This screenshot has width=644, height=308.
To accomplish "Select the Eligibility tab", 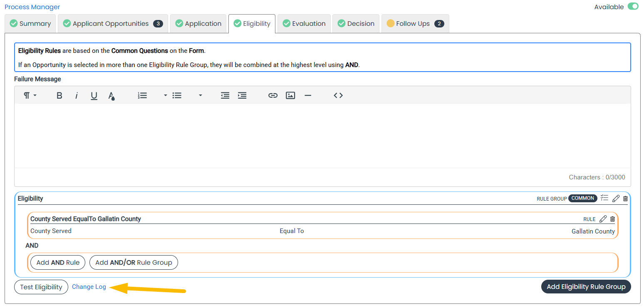I will [x=252, y=24].
